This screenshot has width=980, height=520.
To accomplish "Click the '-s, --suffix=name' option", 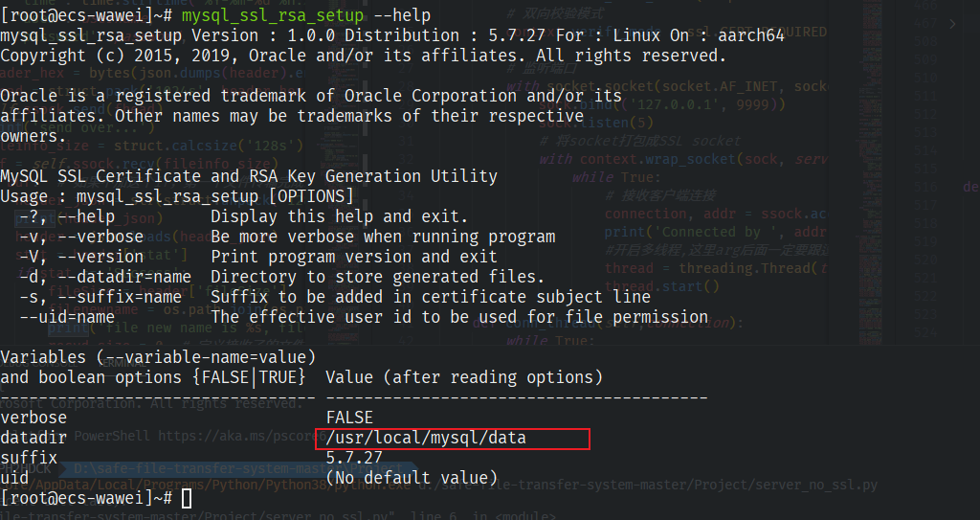I will pos(100,297).
